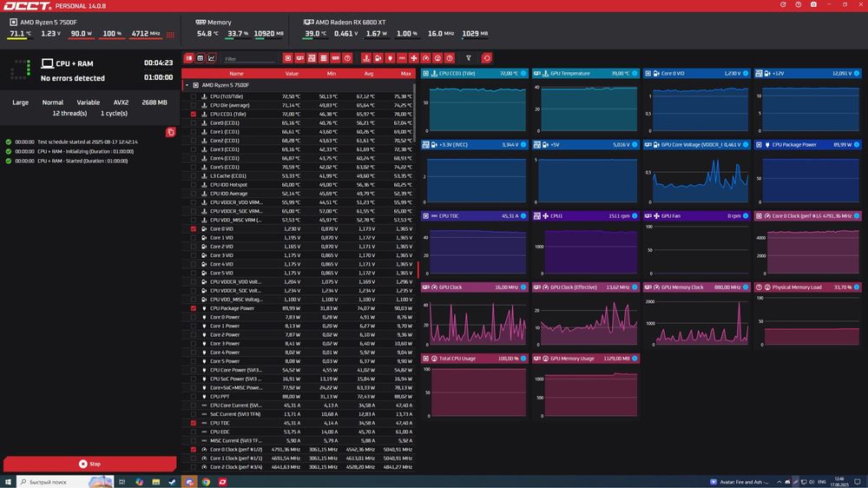Uncheck CPU TDC graph checkbox
The image size is (868, 488).
(x=194, y=423)
